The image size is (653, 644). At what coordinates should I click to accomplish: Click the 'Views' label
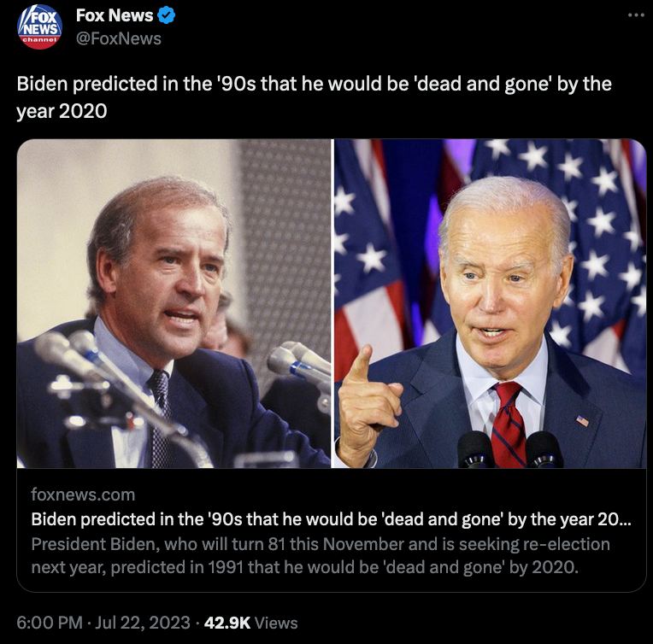point(276,623)
